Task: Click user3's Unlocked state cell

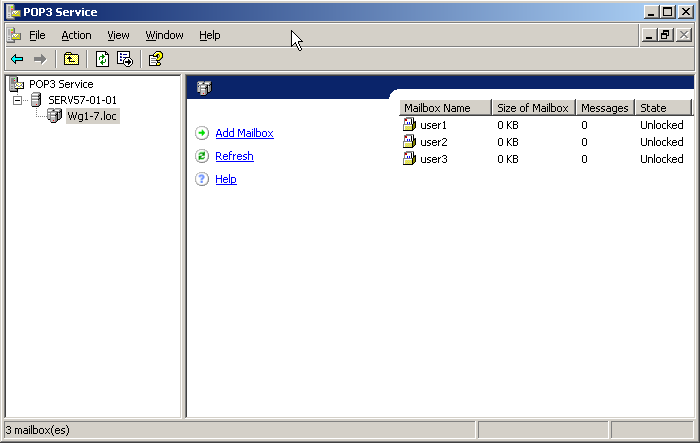Action: (x=662, y=159)
